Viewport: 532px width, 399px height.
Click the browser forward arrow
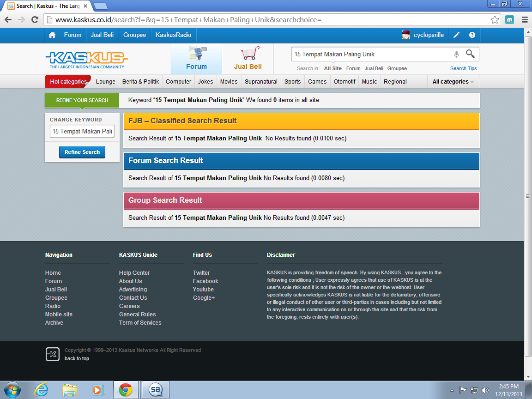[x=21, y=20]
